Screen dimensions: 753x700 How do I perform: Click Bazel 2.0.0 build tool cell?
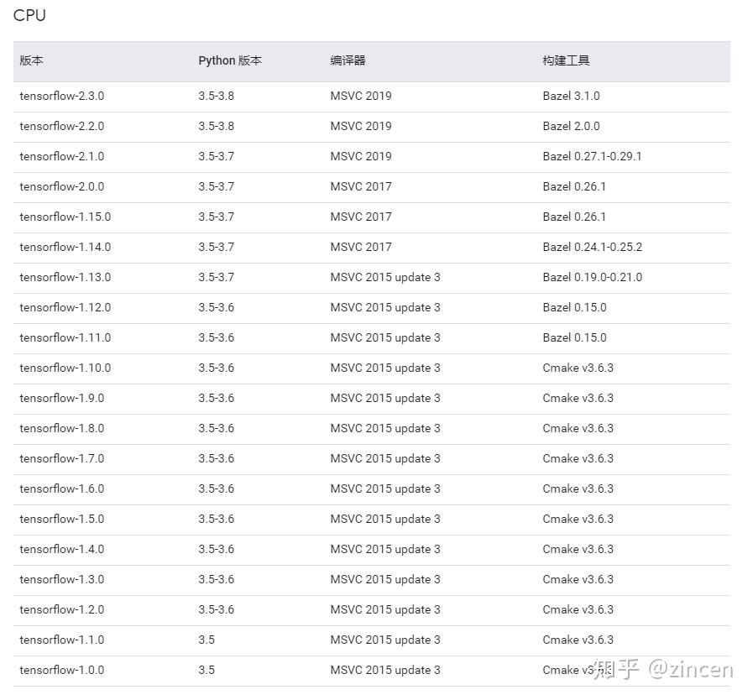click(x=571, y=126)
